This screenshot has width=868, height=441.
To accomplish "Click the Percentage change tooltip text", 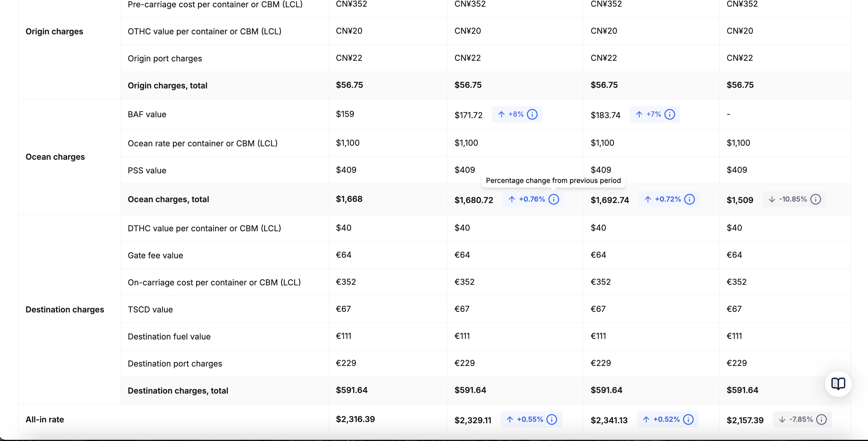I will click(553, 180).
